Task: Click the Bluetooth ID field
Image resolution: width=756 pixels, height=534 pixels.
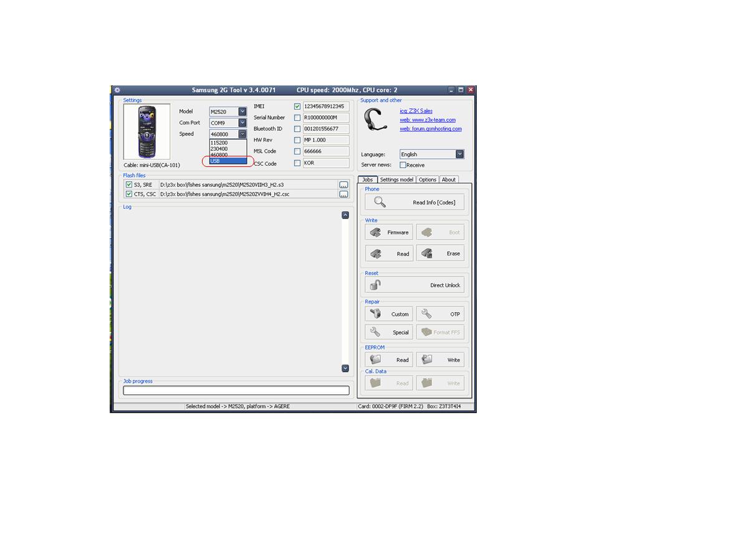Action: [x=326, y=129]
